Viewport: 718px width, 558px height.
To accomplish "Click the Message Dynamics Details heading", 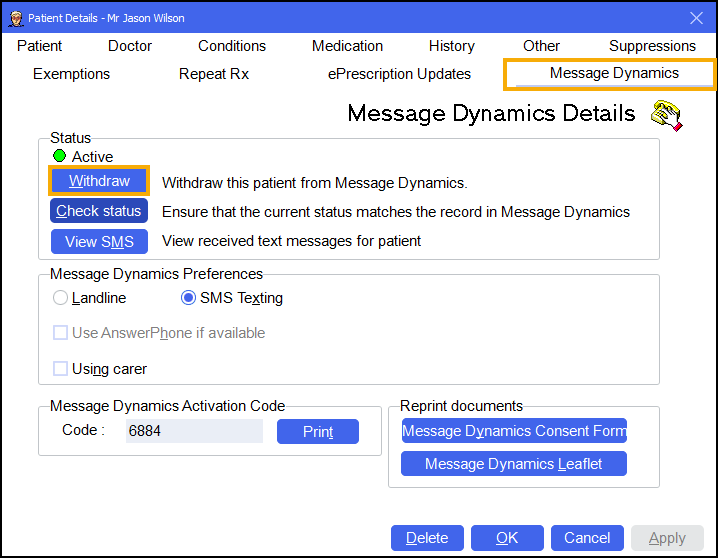I will 491,113.
